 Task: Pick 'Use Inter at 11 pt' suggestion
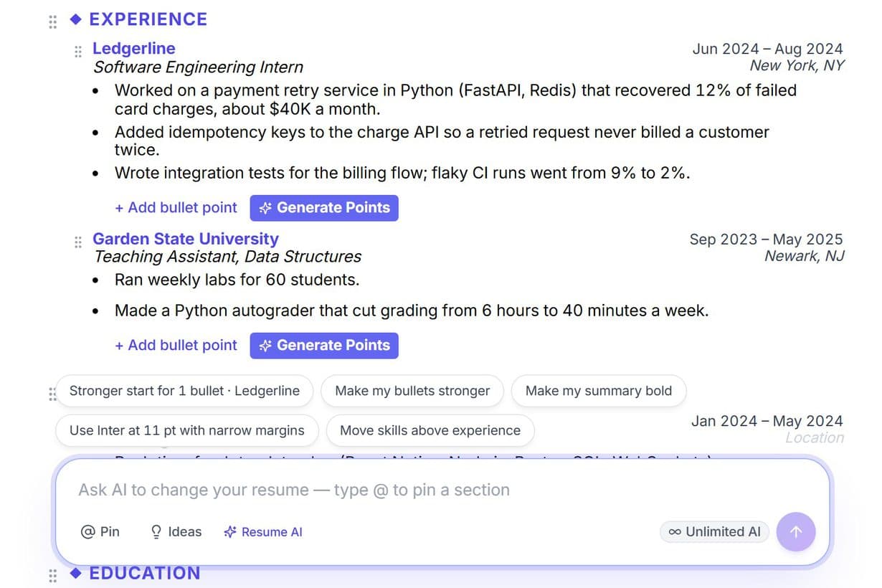pos(186,430)
